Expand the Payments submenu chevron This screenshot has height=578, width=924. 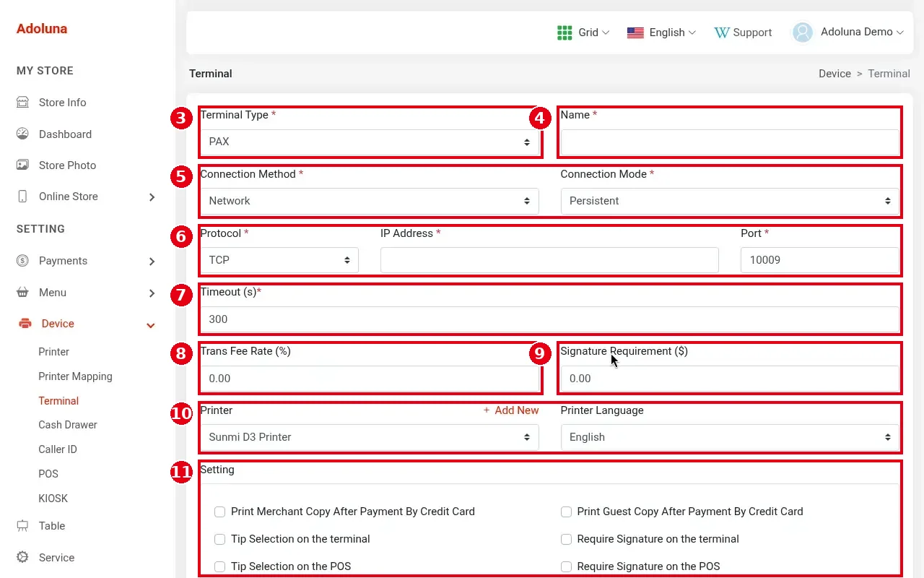pyautogui.click(x=152, y=261)
